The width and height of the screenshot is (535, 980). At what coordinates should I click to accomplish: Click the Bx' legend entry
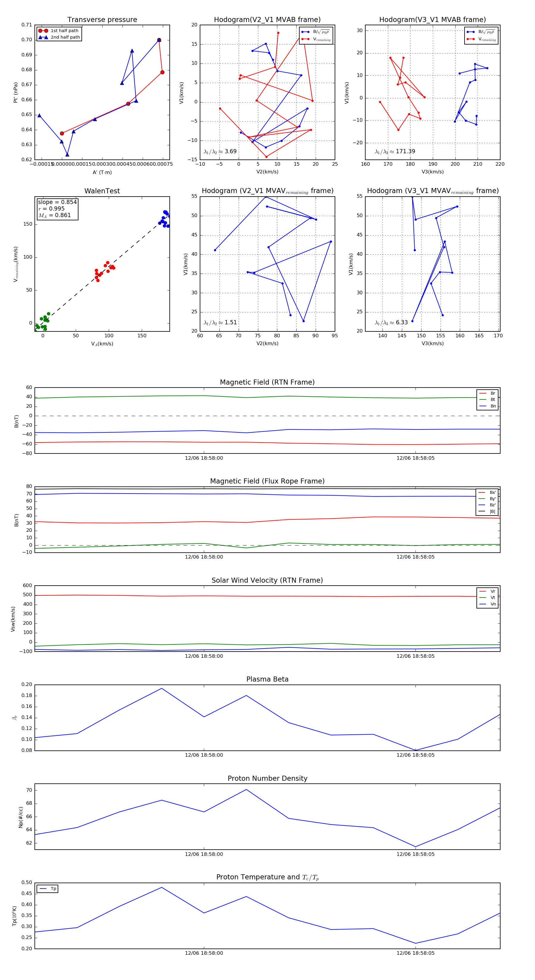tap(487, 492)
